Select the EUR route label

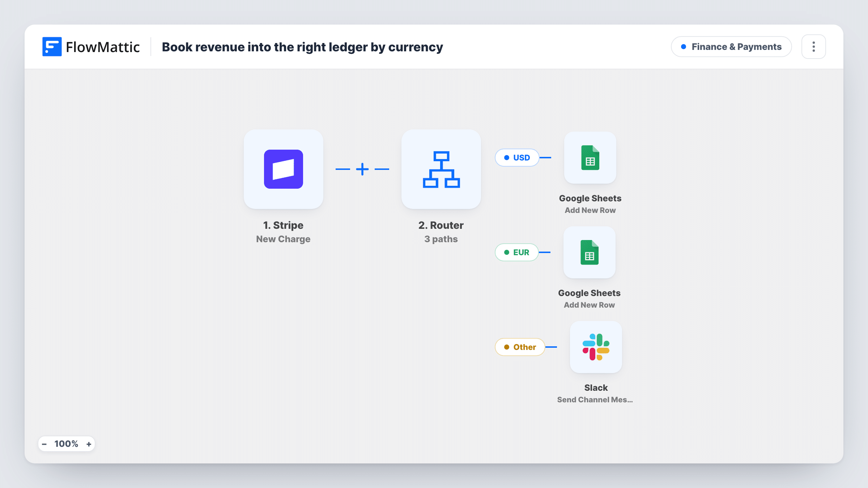(516, 252)
